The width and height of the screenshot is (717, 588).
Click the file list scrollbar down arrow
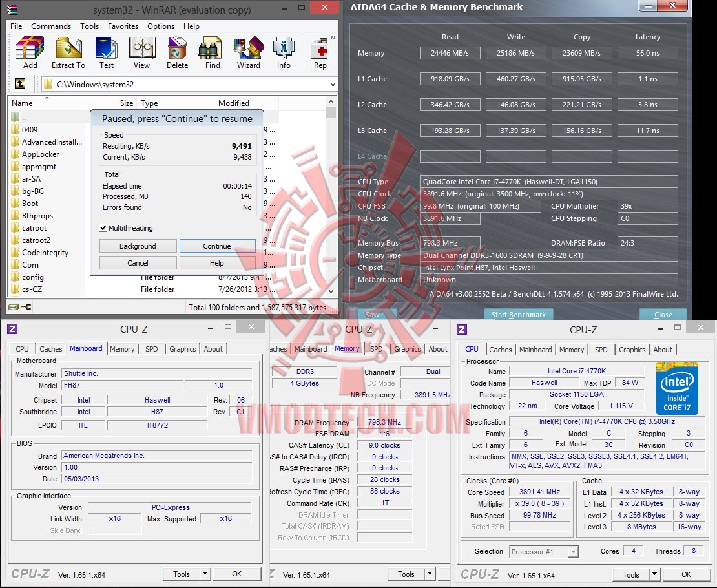pyautogui.click(x=331, y=291)
